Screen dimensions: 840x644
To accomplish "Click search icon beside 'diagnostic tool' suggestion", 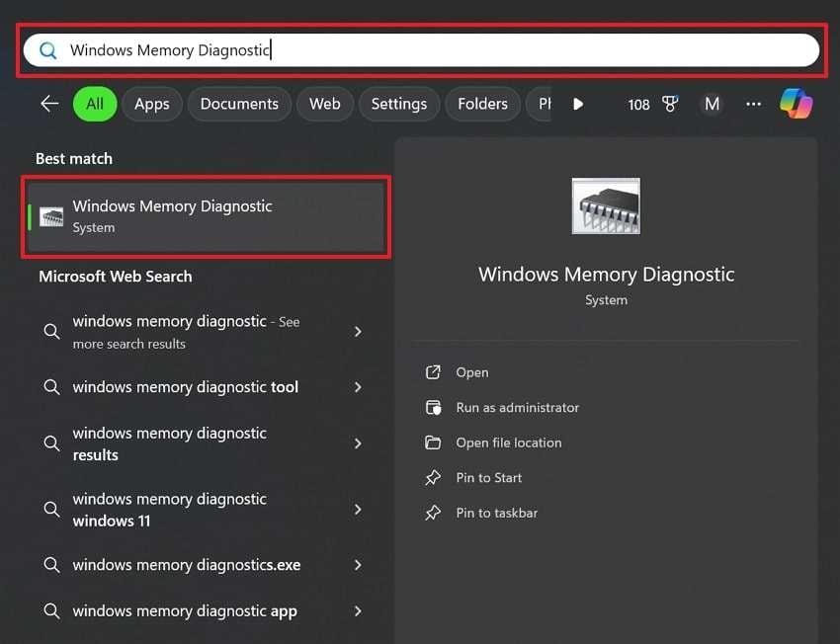I will (51, 387).
